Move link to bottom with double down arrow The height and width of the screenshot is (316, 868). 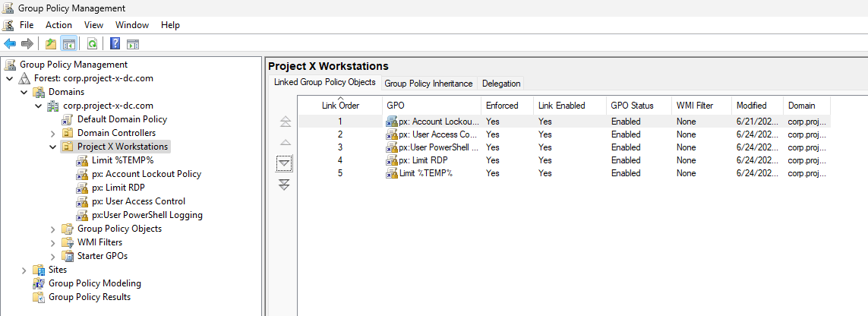(x=285, y=185)
